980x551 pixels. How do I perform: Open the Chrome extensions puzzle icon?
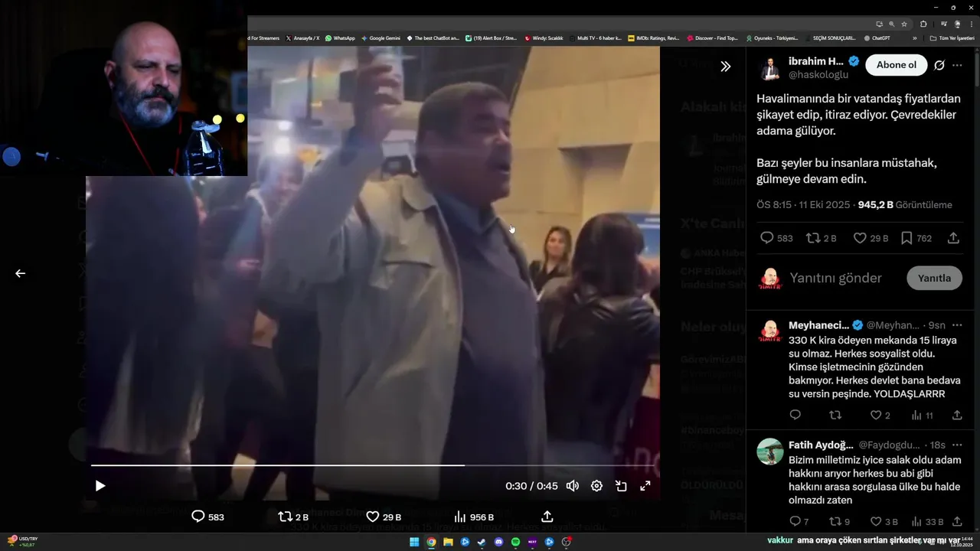pyautogui.click(x=923, y=24)
